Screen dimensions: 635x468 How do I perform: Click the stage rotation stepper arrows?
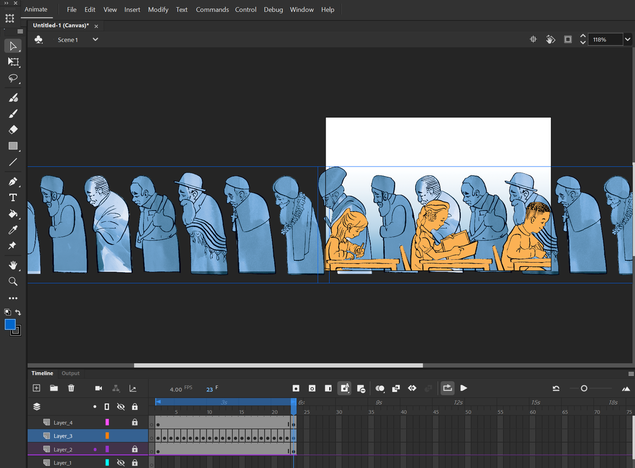[x=583, y=39]
